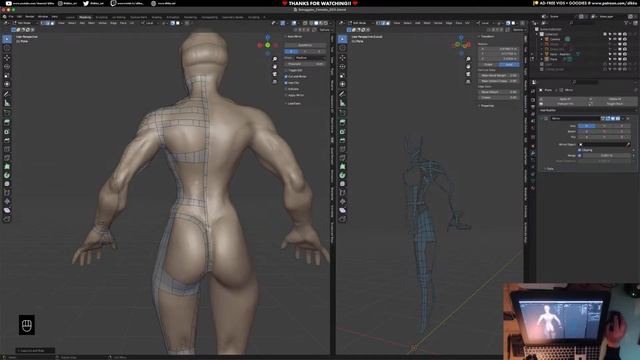Toggle Mirror modifier render visibility

618,118
